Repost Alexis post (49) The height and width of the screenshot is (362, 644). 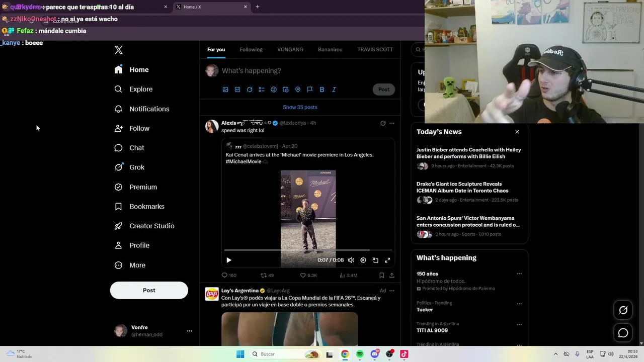pyautogui.click(x=267, y=276)
